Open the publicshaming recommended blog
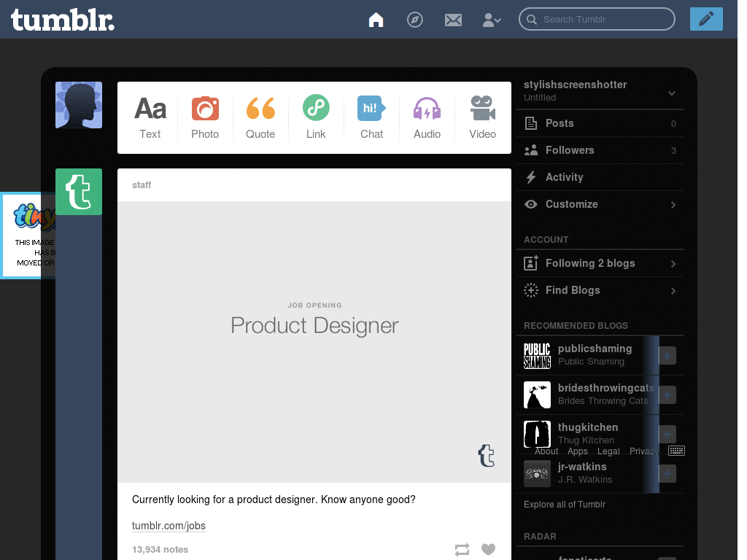Screen dimensions: 747x560 click(x=595, y=349)
